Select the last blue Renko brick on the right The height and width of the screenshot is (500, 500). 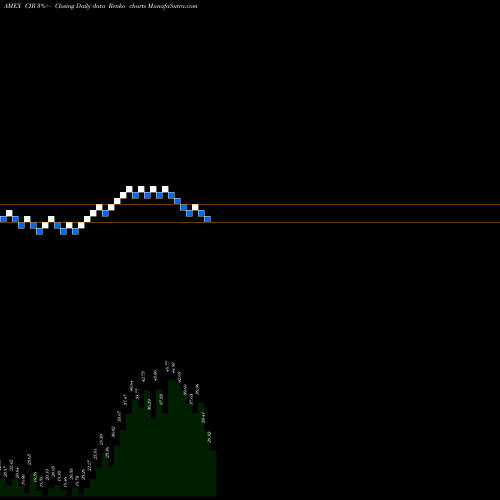point(207,219)
